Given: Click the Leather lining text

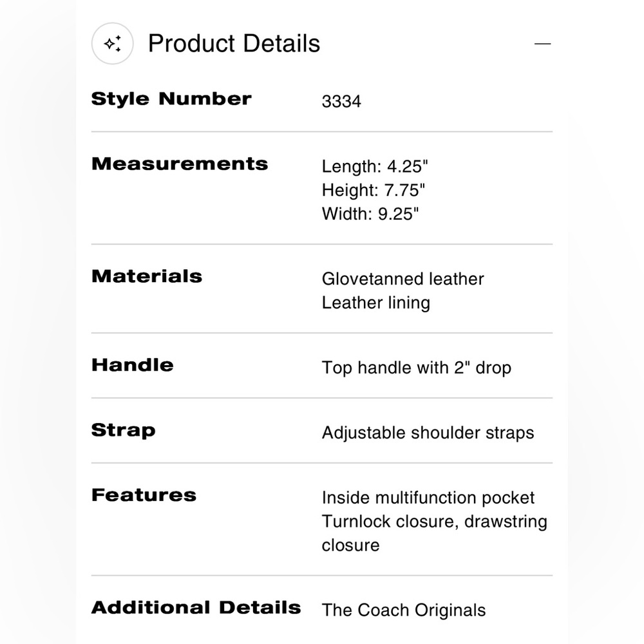Looking at the screenshot, I should click(x=375, y=303).
